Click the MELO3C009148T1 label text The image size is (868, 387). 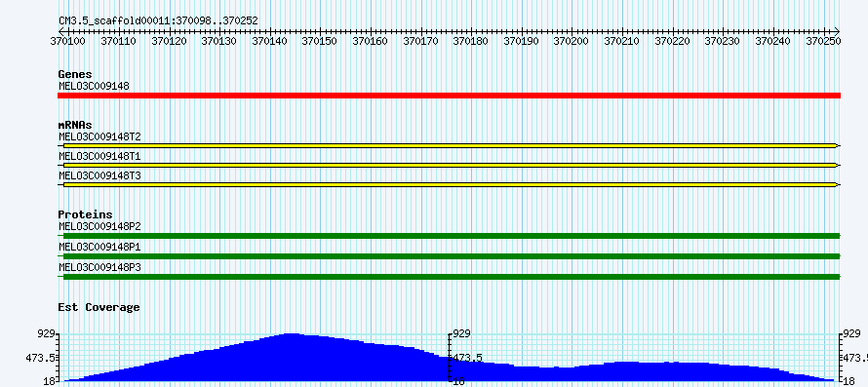[x=99, y=157]
